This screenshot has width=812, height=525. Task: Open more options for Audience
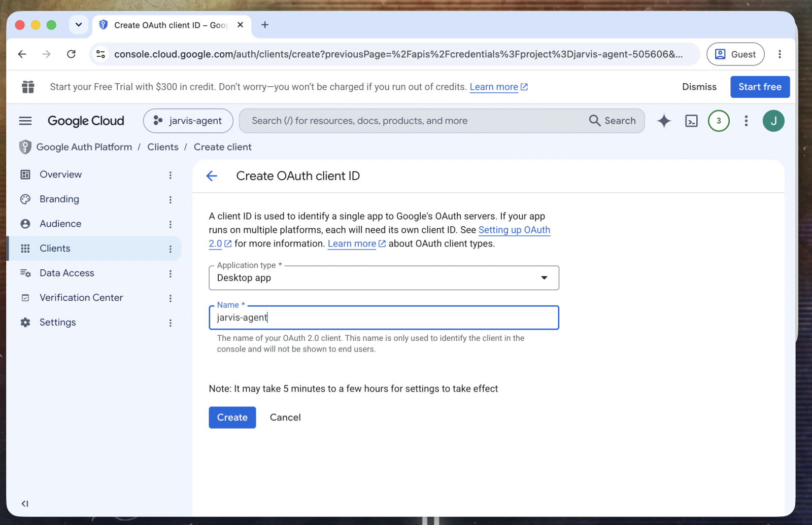171,224
